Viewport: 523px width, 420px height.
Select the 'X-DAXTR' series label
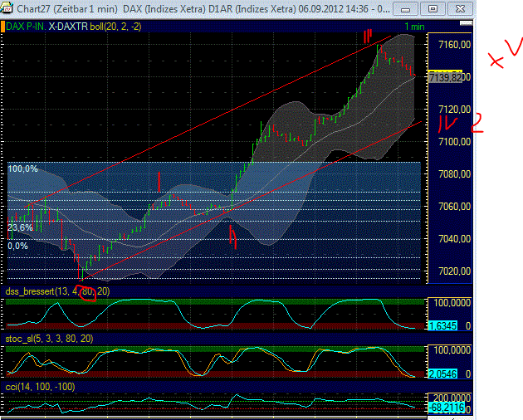coord(68,27)
